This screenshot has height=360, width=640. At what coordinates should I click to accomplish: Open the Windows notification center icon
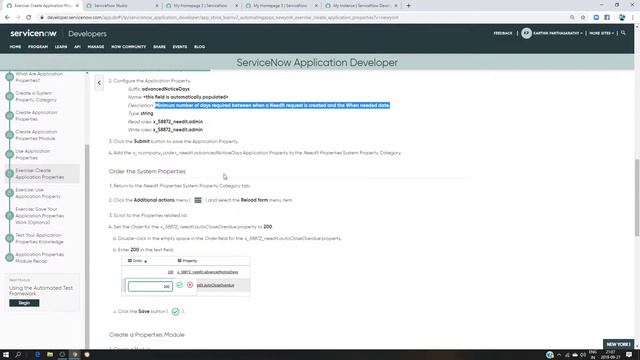coord(629,355)
